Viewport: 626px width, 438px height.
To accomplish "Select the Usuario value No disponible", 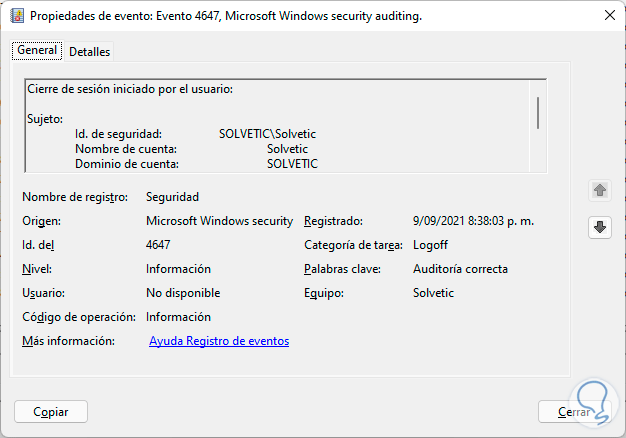I will coord(183,293).
